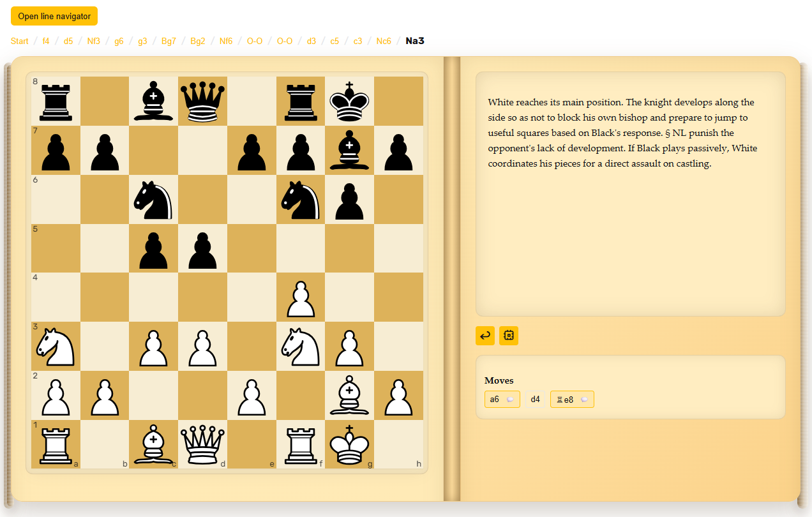Viewport: 812px width, 517px height.
Task: Click the empty e4 square
Action: pyautogui.click(x=252, y=297)
